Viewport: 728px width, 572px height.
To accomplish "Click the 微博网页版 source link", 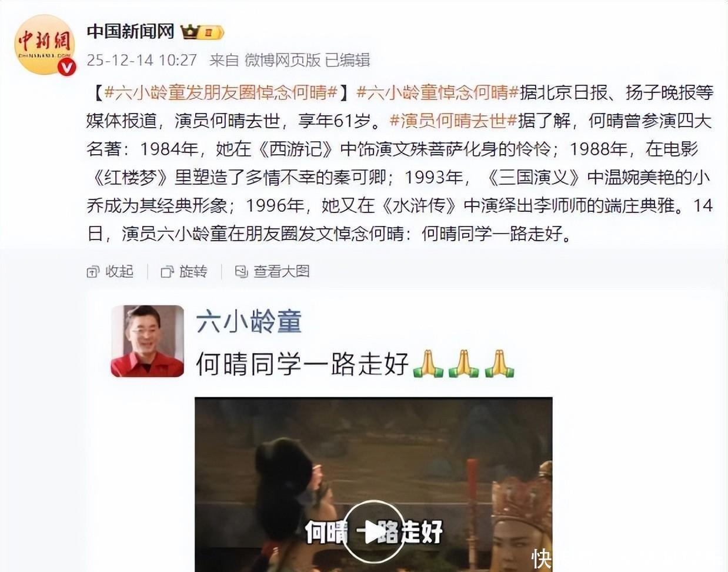I will [282, 60].
